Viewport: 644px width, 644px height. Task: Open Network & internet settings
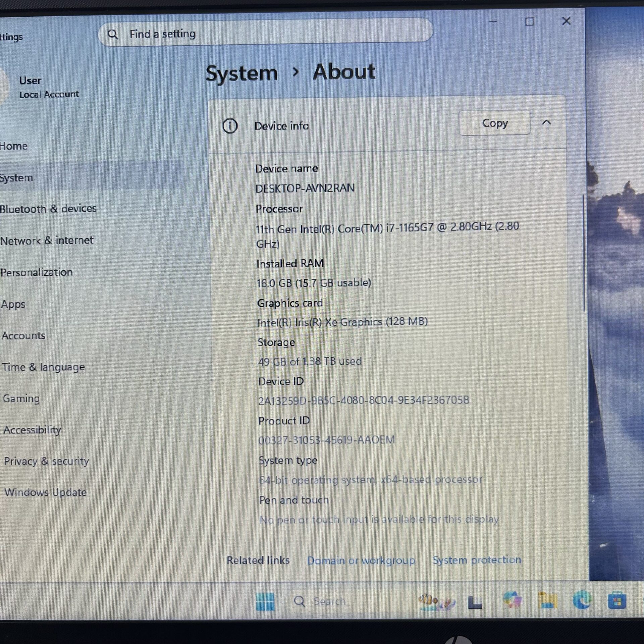pos(47,240)
